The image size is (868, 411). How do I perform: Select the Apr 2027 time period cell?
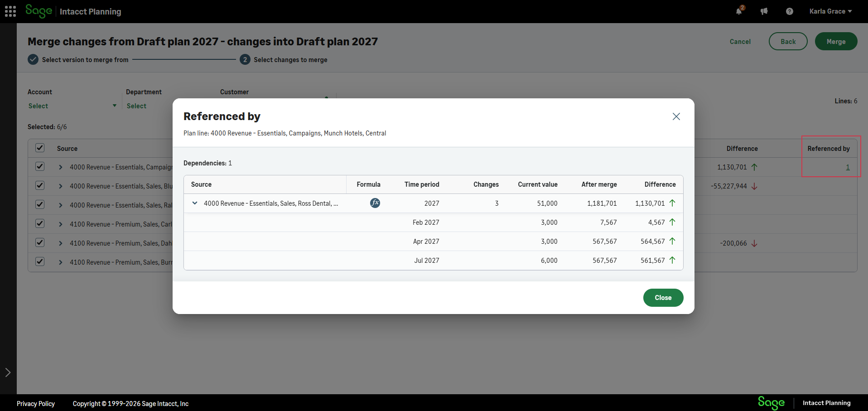point(426,242)
